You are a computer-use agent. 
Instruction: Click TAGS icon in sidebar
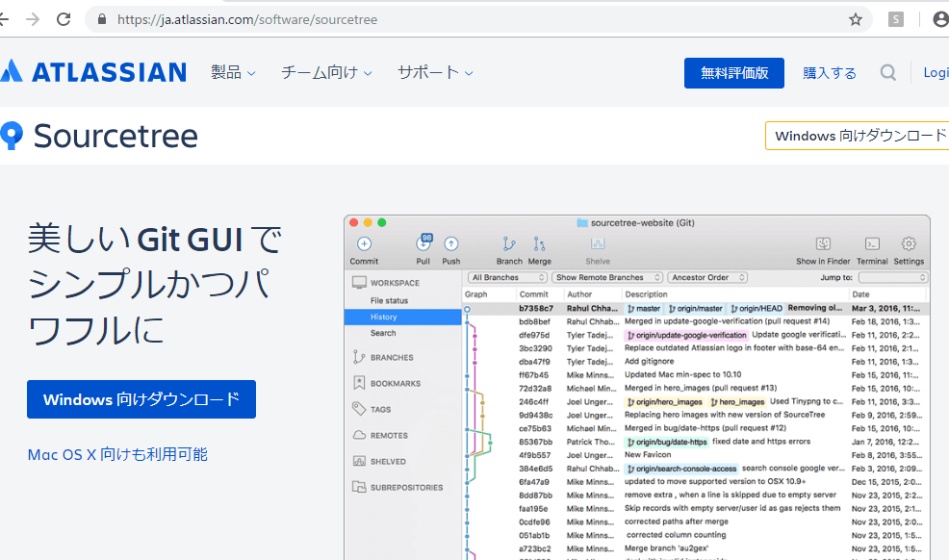tap(359, 409)
